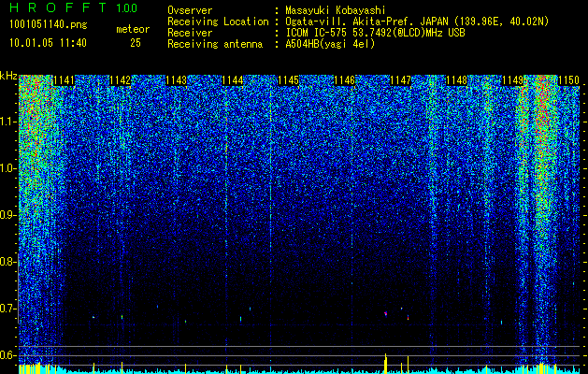Click the 1147 time marker
Image resolution: width=588 pixels, height=374 pixels.
tap(400, 80)
